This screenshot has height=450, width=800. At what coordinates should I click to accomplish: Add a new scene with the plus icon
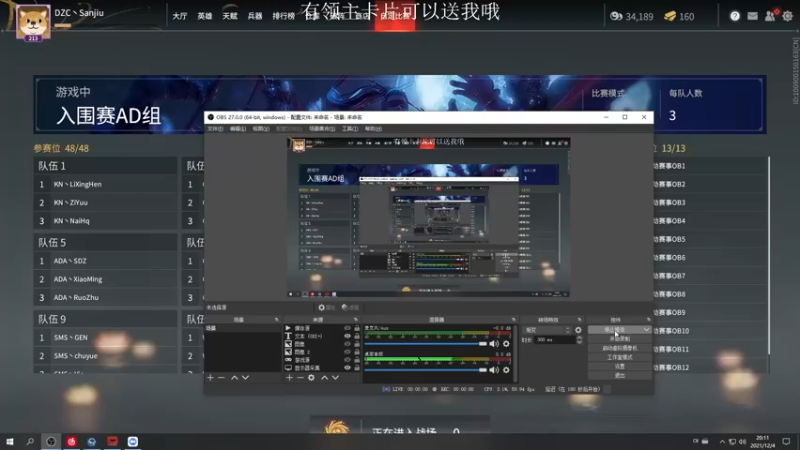210,378
